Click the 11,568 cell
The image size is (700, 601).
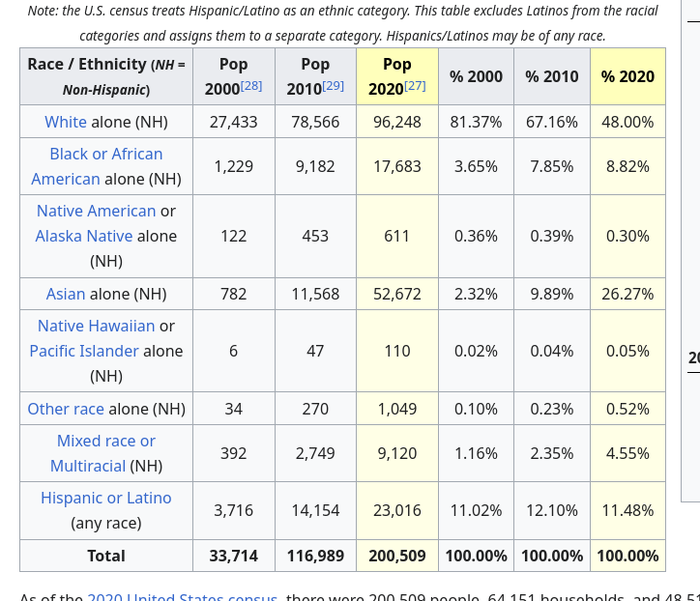tap(315, 294)
